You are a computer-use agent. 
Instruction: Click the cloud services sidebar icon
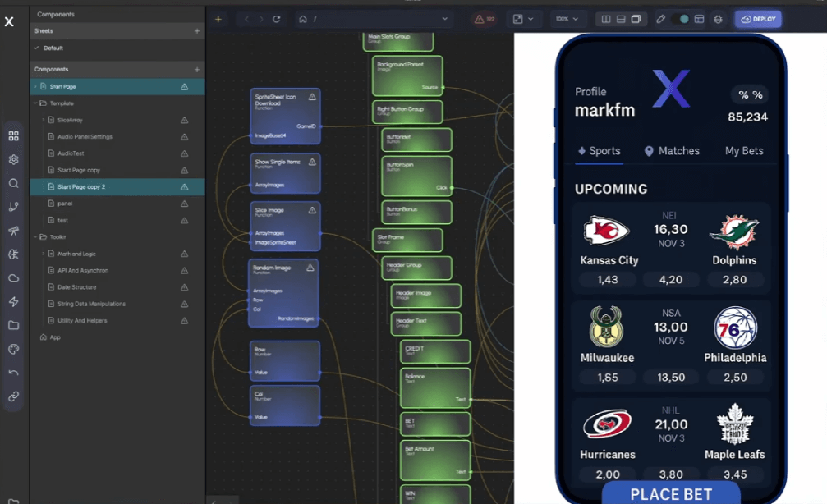pos(13,278)
